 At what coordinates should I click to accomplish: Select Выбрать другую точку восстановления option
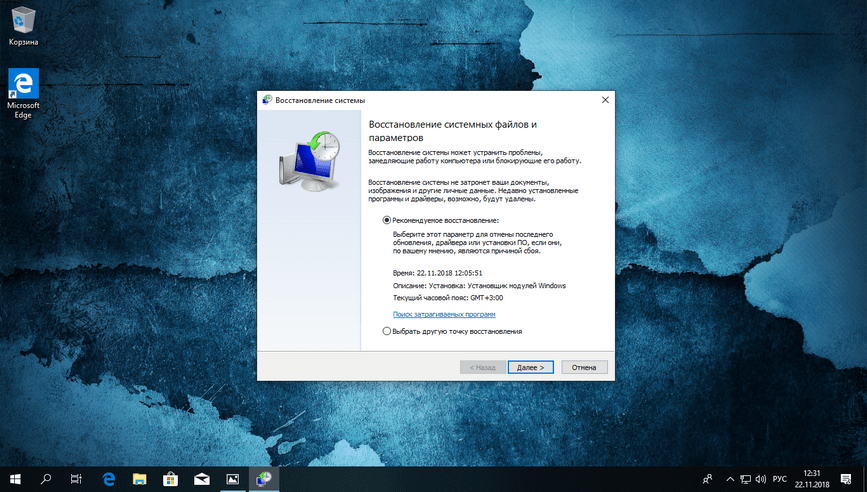click(387, 331)
